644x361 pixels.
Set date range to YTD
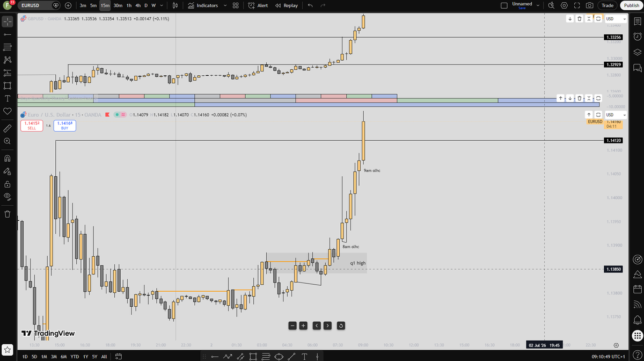(75, 357)
